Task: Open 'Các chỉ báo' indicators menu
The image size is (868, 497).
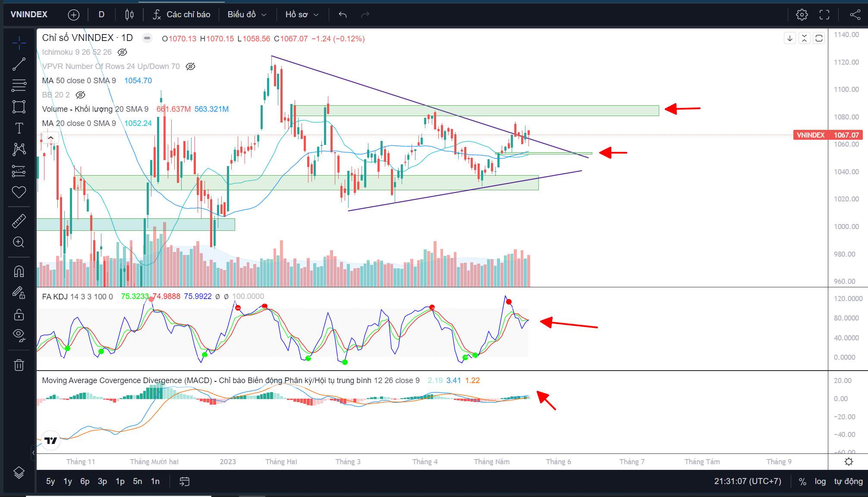Action: coord(182,15)
